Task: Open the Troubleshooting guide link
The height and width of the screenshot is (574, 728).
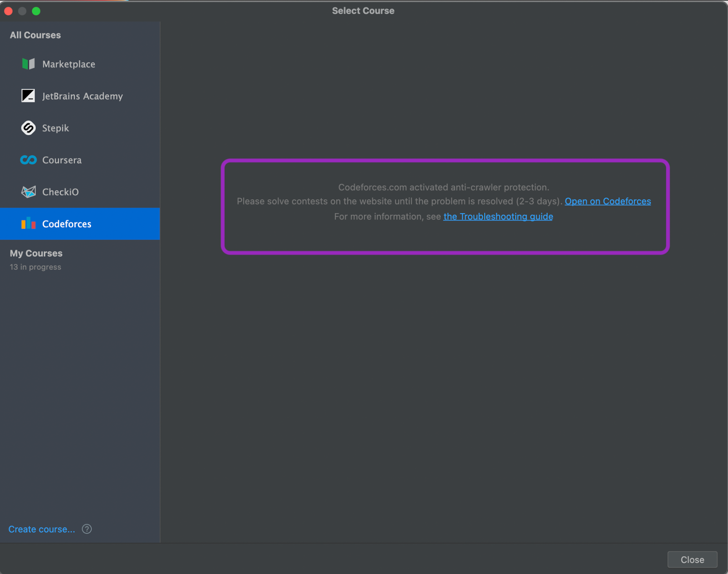Action: tap(498, 217)
